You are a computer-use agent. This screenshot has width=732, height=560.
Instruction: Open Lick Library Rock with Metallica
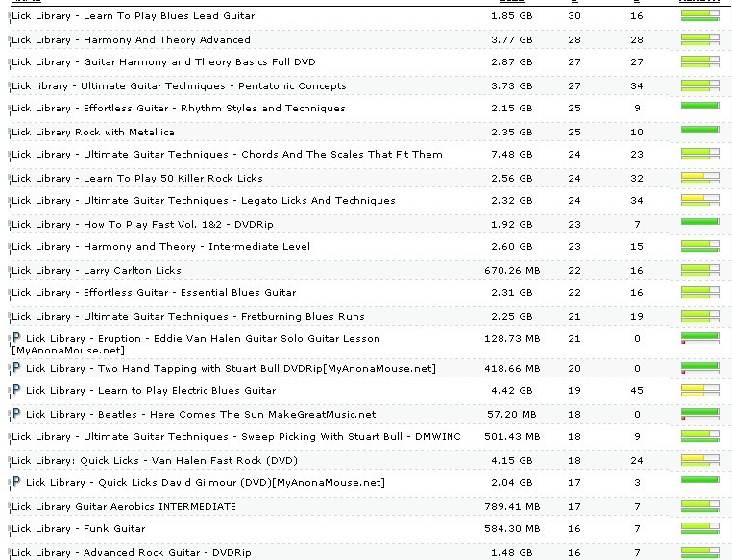pos(93,132)
